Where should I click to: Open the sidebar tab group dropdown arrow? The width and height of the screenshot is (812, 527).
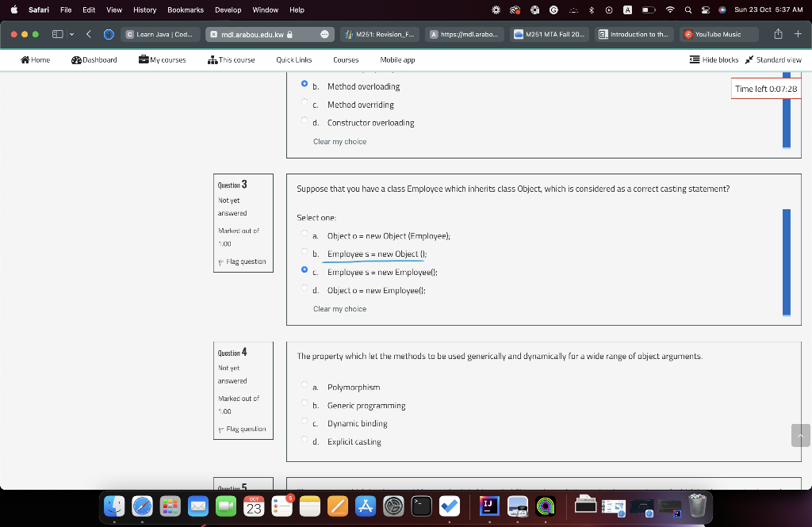tap(71, 34)
